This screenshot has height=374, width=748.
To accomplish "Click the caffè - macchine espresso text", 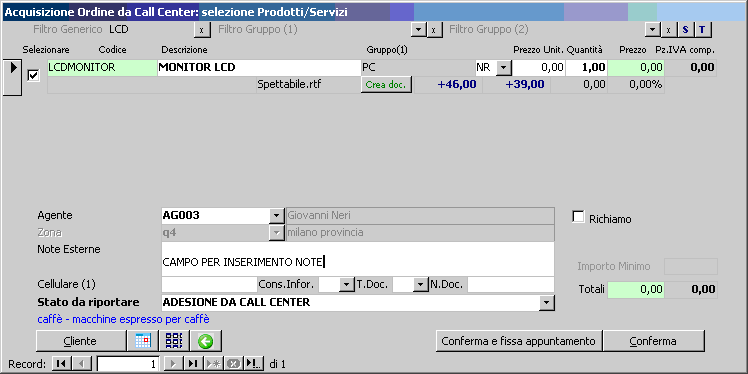I will pyautogui.click(x=124, y=319).
